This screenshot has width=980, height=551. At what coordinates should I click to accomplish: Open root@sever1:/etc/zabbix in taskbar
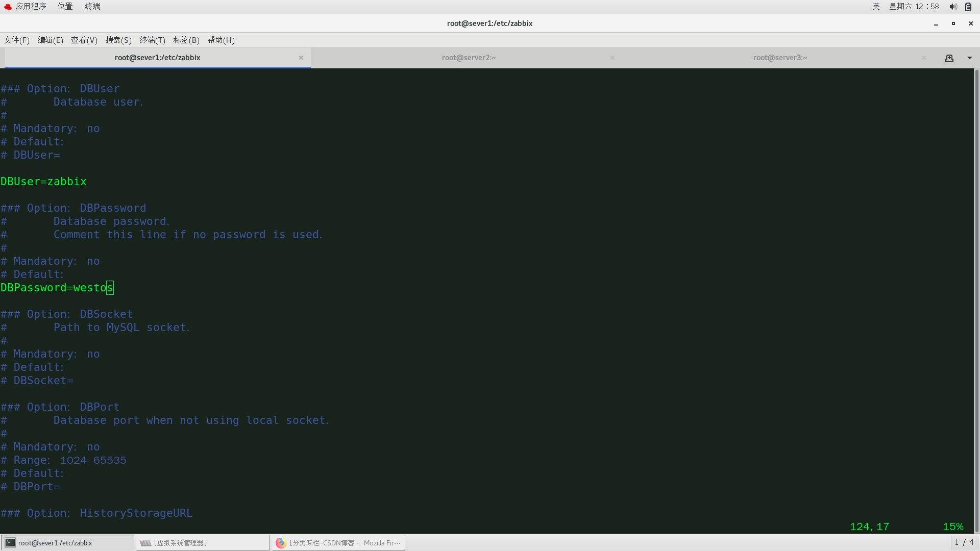pyautogui.click(x=67, y=543)
